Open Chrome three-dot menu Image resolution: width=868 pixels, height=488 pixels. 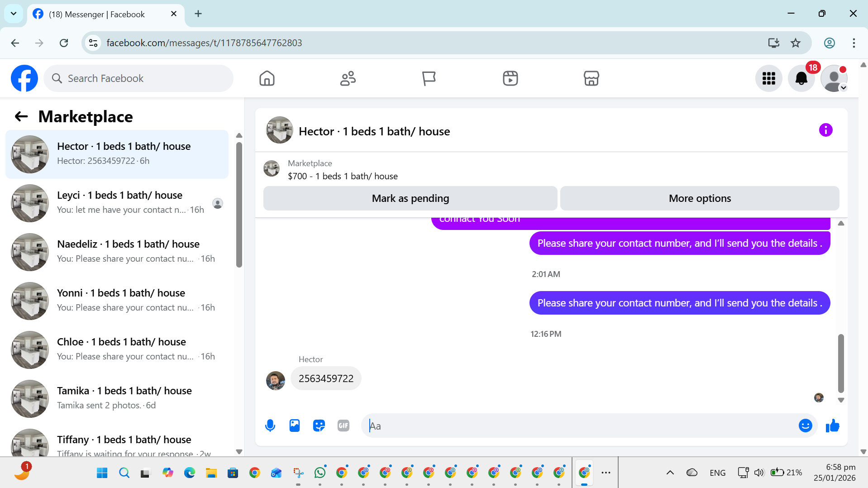tap(854, 43)
